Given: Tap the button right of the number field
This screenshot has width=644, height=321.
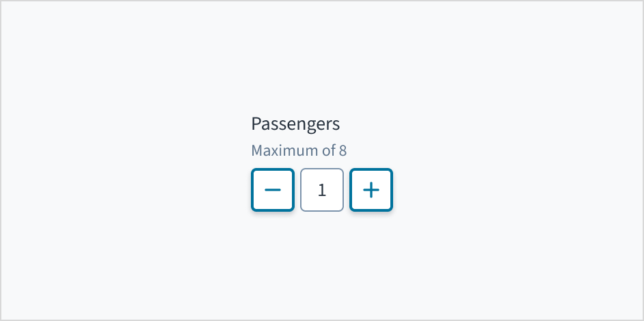Looking at the screenshot, I should coord(371,190).
